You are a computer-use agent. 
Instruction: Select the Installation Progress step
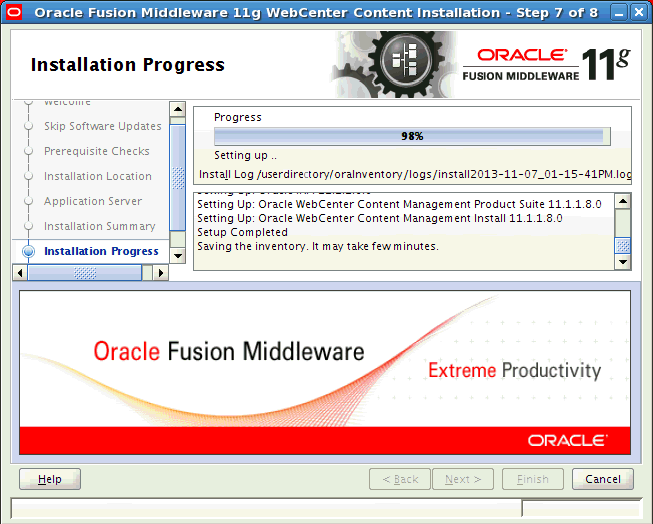point(101,251)
